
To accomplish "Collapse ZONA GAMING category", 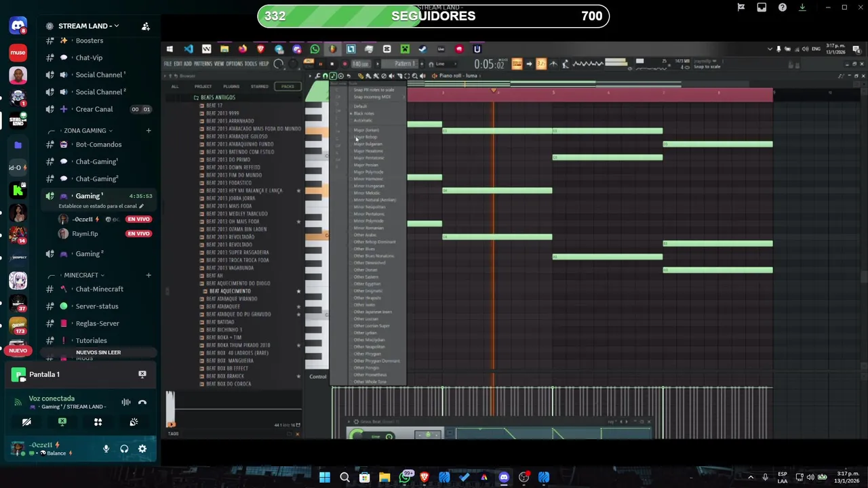I will (x=84, y=130).
